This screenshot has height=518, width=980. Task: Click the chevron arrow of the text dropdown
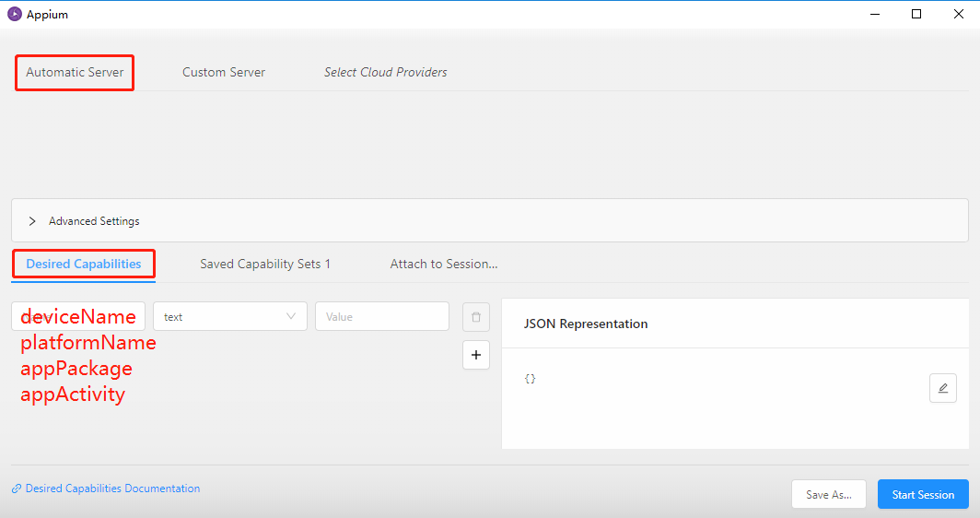292,316
